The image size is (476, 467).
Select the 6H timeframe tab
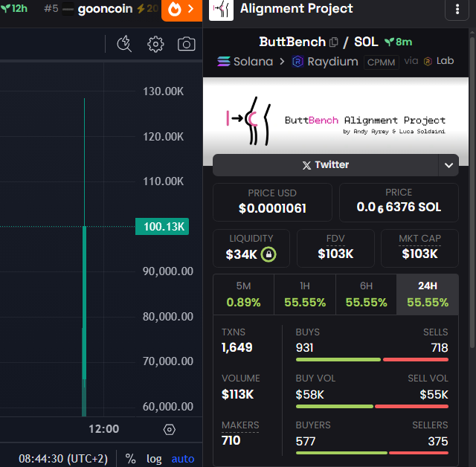point(366,294)
